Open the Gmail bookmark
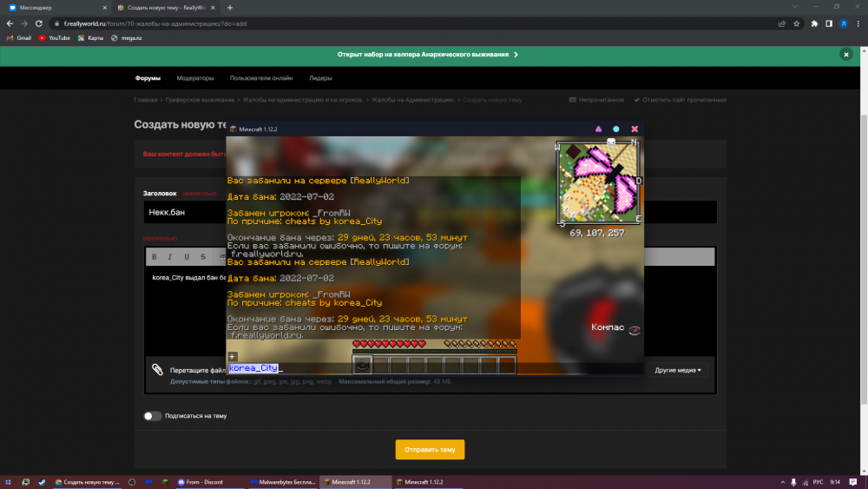The image size is (868, 489). point(19,38)
